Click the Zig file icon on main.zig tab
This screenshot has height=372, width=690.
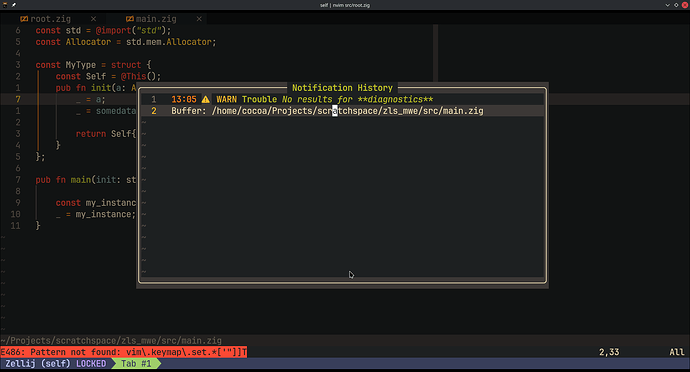[x=129, y=19]
